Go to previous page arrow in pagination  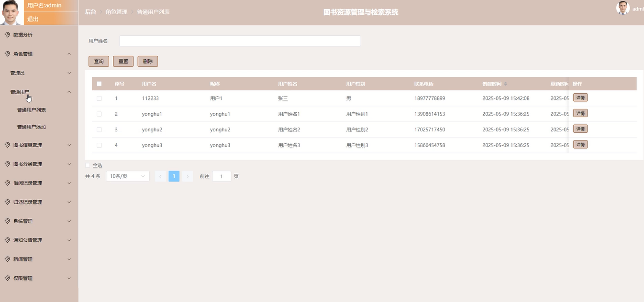160,176
